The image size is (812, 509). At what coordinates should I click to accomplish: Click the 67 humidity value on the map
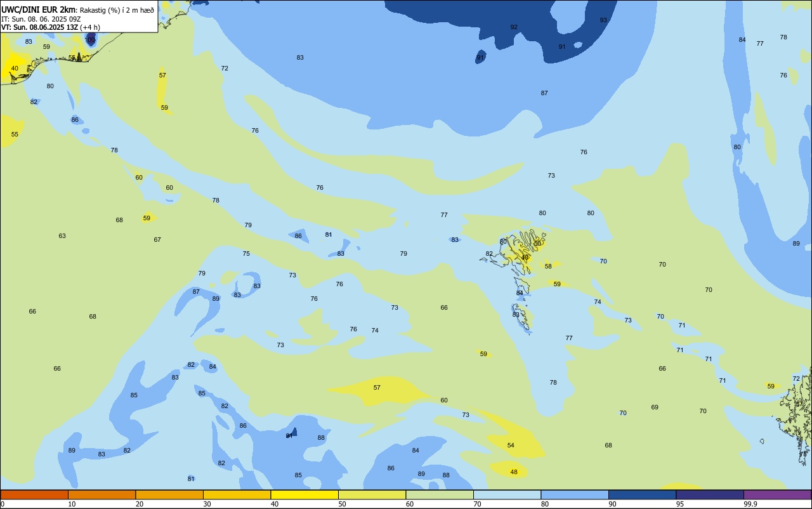click(157, 240)
